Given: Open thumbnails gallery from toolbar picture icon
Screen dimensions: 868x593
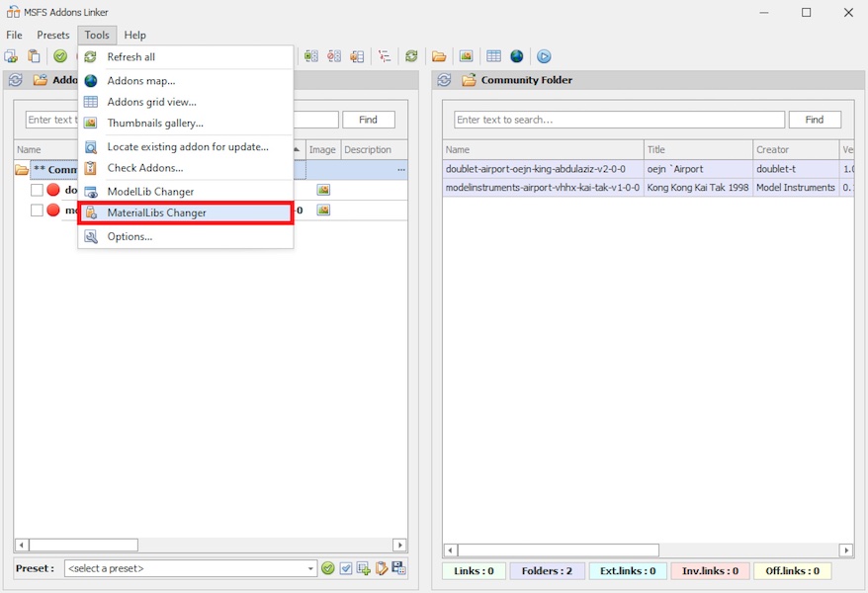Looking at the screenshot, I should (466, 56).
